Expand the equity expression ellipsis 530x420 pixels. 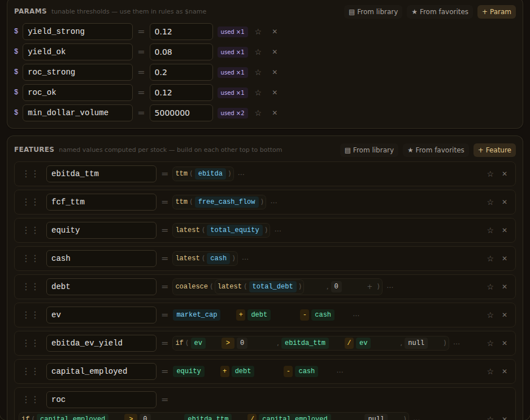[x=278, y=230]
